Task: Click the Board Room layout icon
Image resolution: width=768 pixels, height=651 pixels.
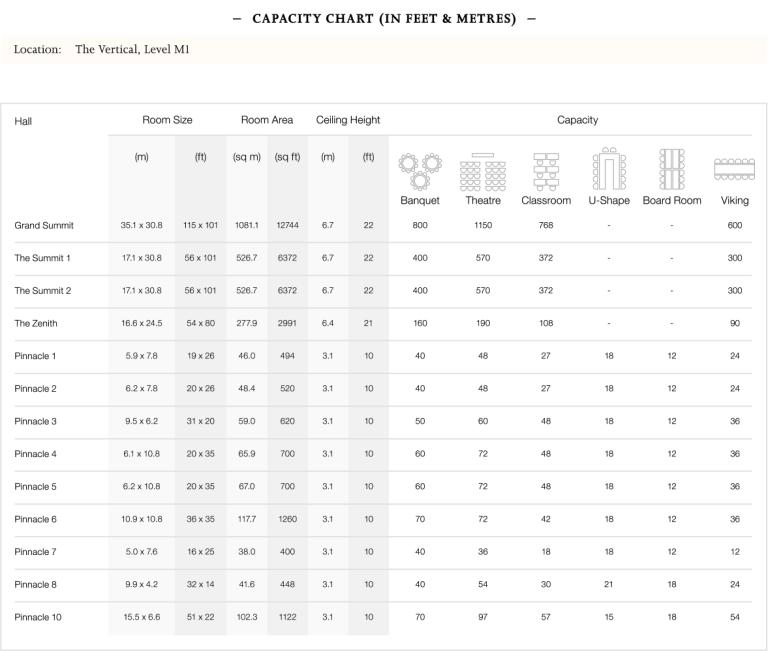Action: coord(672,169)
